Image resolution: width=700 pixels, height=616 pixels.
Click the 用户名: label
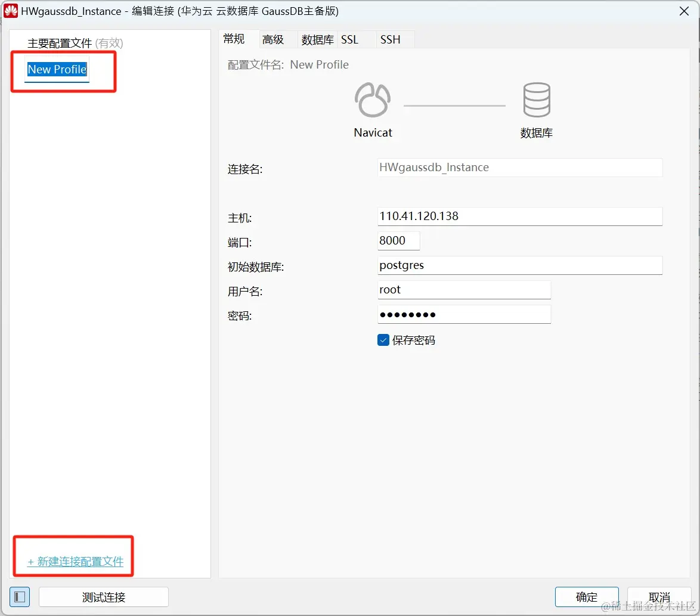coord(245,292)
